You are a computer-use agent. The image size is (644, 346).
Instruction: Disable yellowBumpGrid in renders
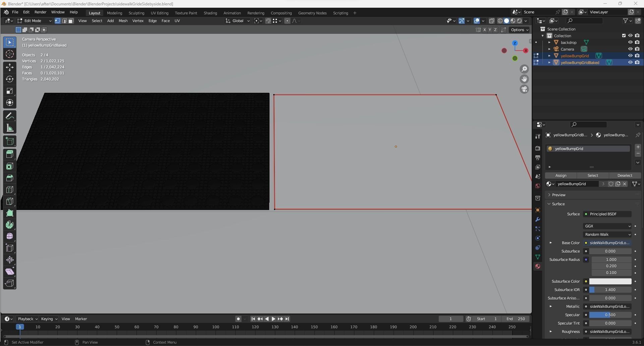coord(637,56)
